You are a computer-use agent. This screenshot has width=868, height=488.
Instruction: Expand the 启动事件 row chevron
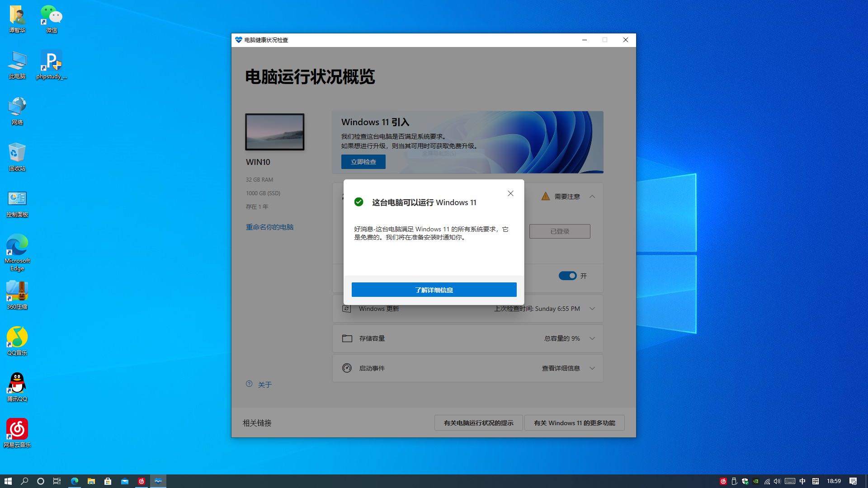(592, 368)
